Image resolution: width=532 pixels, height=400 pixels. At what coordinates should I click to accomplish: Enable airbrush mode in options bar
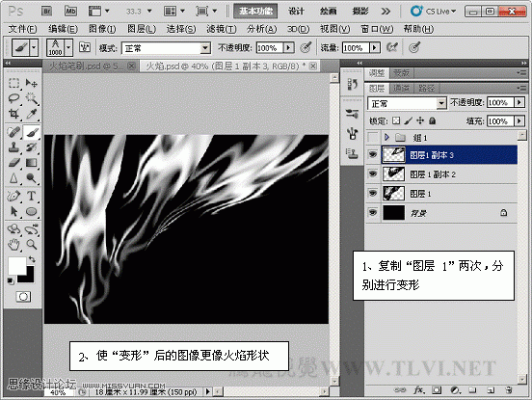(392, 47)
